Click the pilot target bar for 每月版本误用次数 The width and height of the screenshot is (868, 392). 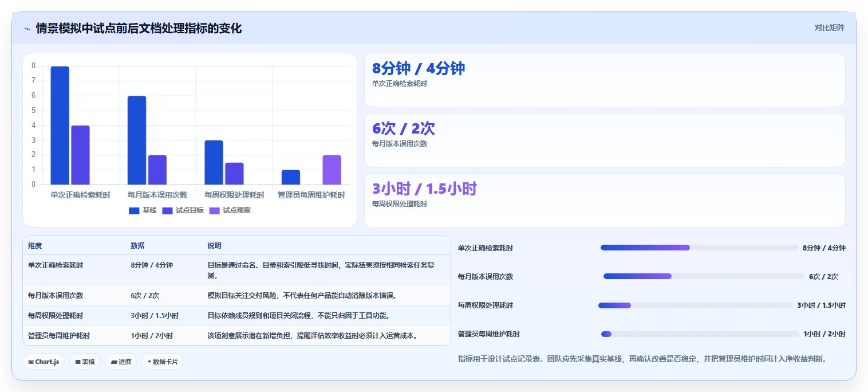point(157,170)
